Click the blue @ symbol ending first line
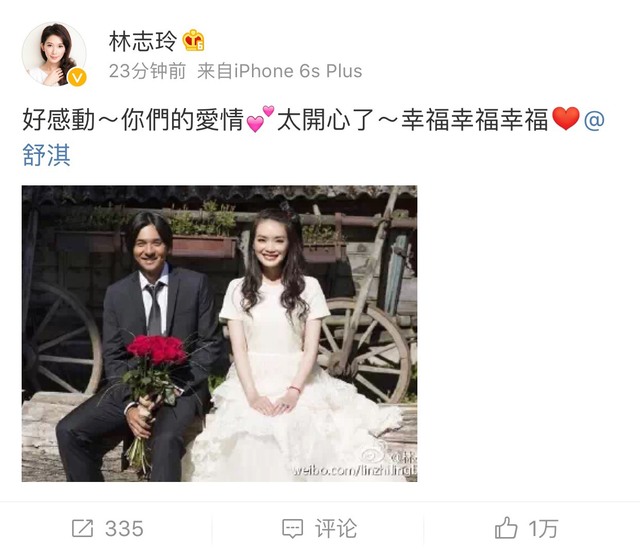 coord(594,120)
